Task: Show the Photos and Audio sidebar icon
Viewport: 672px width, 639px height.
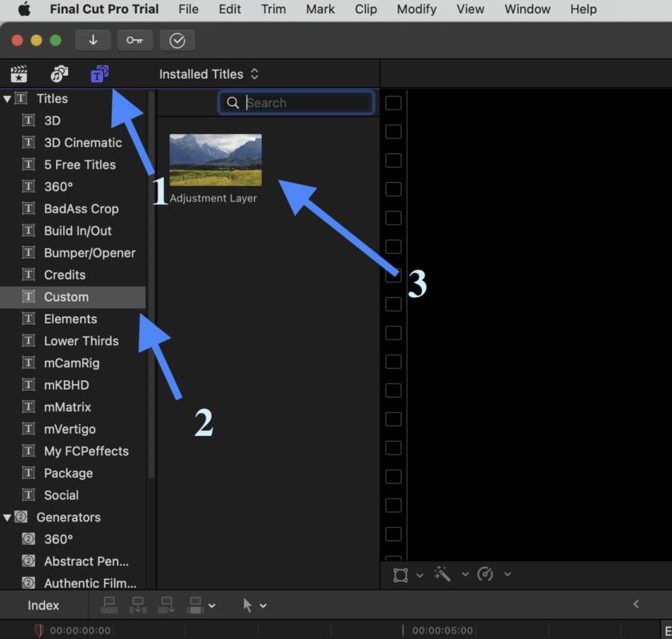Action: coord(59,74)
